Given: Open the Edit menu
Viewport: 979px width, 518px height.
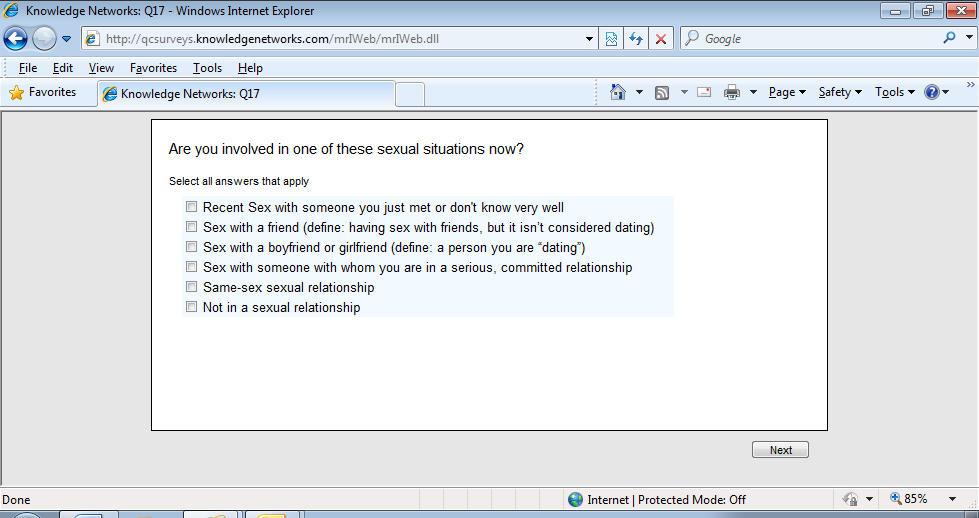Looking at the screenshot, I should [x=62, y=67].
